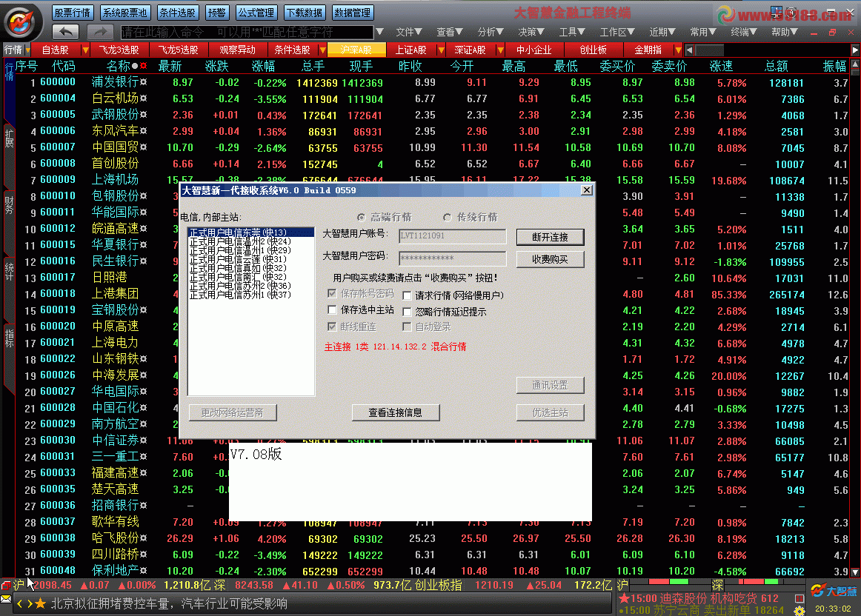The image size is (861, 616).
Task: Click the command input field
Action: (x=247, y=33)
